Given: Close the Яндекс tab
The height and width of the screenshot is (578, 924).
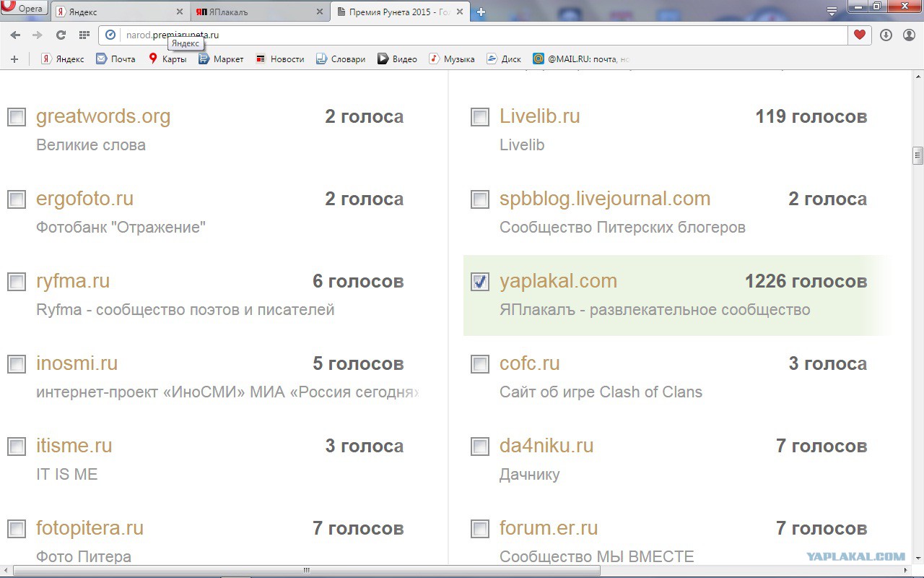Looking at the screenshot, I should [180, 12].
